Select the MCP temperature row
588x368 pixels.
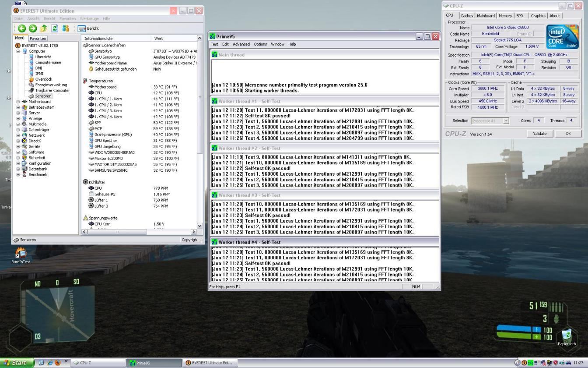coord(139,129)
